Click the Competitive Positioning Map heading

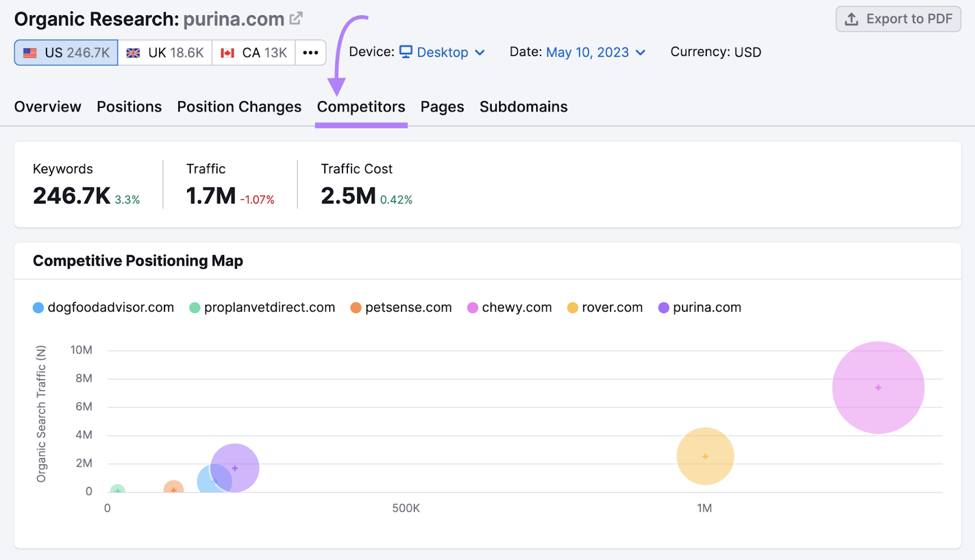(x=138, y=261)
